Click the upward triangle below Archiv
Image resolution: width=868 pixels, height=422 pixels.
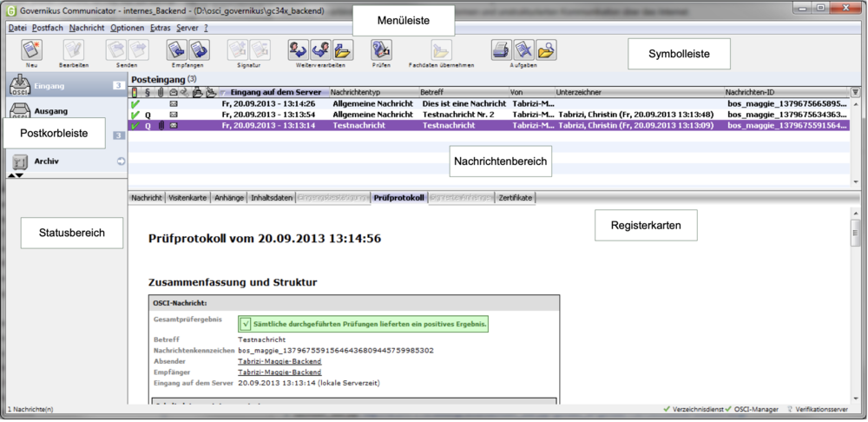click(11, 175)
